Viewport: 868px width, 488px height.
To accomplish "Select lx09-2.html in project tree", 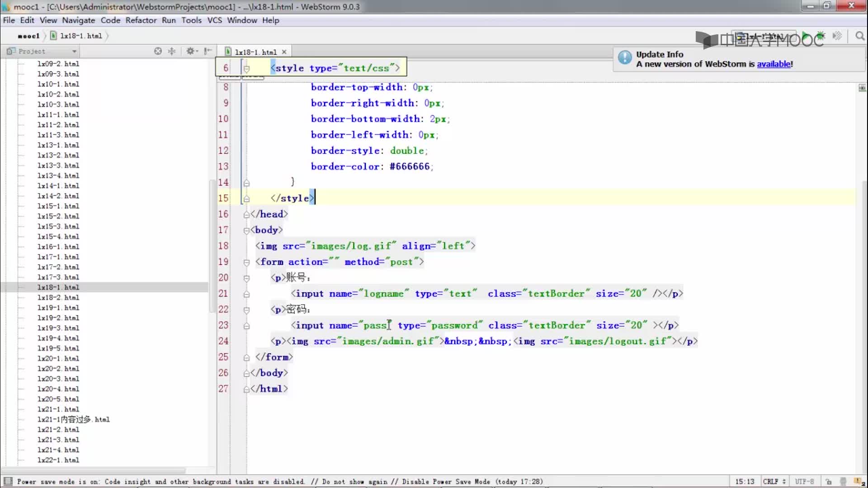I will tap(58, 64).
